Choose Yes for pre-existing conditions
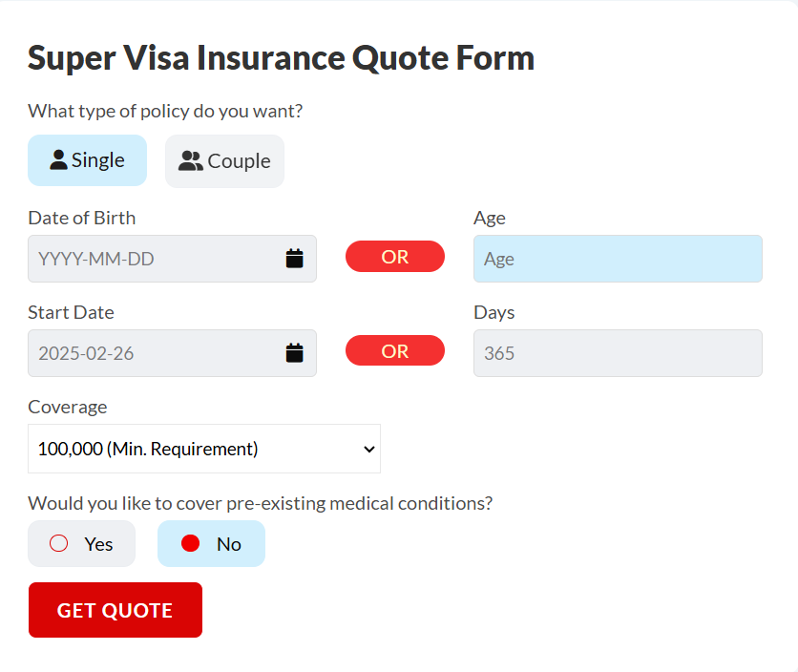 (81, 544)
